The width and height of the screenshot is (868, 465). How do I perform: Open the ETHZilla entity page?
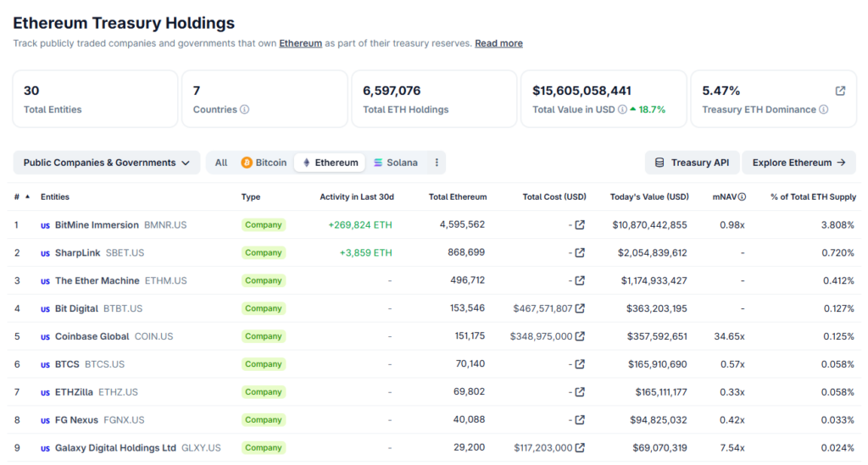point(74,392)
